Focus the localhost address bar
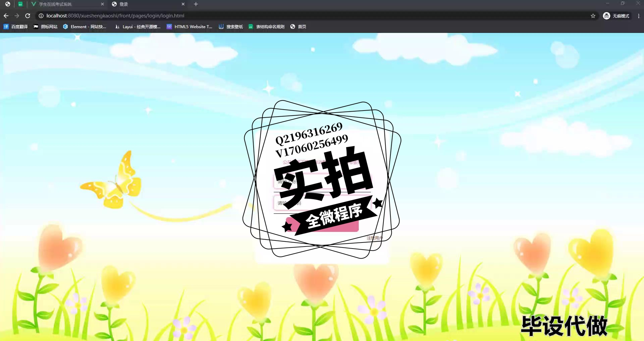644x341 pixels. coord(315,16)
